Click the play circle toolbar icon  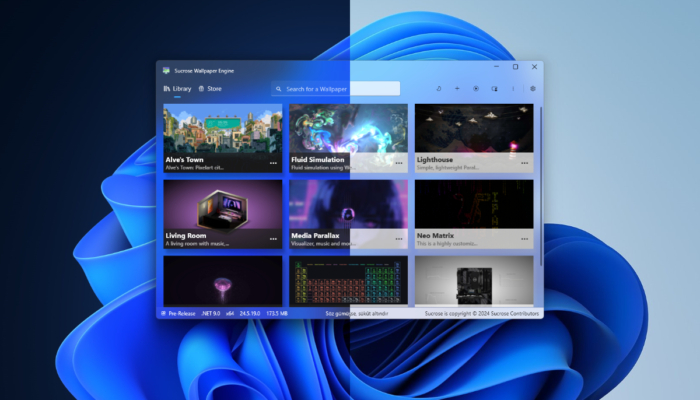tap(476, 88)
